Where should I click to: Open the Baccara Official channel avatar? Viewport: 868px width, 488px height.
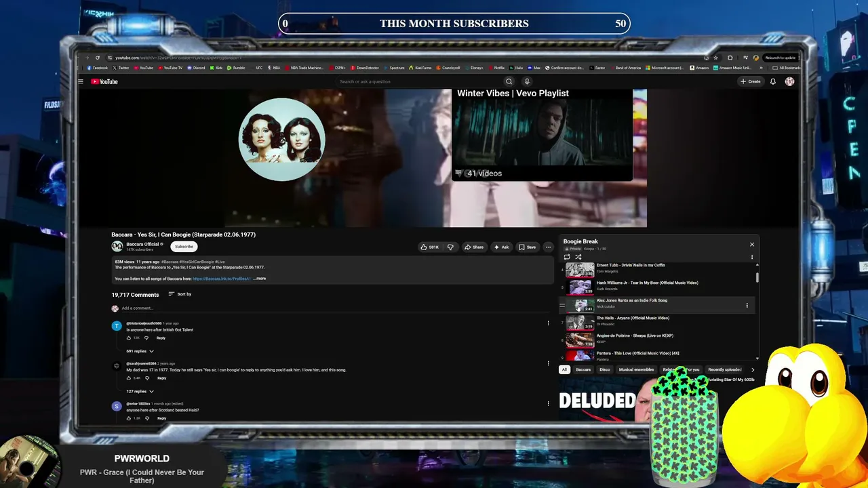[x=117, y=246]
